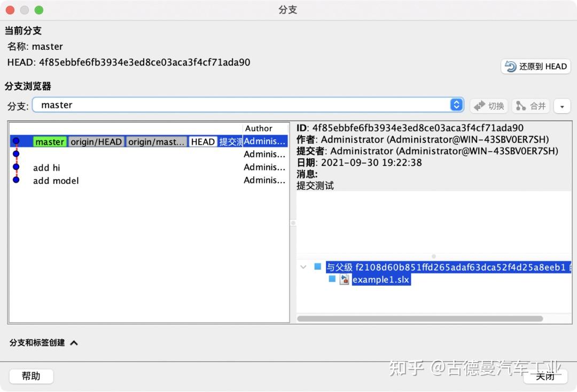Viewport: 577px width, 392px height.
Task: Click the blue checkbox beside example1.slx
Action: point(332,279)
